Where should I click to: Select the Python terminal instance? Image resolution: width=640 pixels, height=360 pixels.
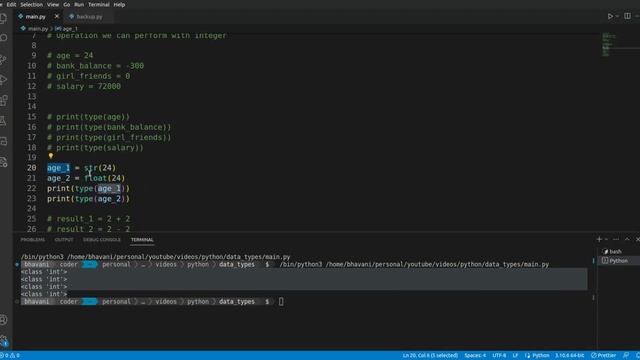pyautogui.click(x=618, y=260)
